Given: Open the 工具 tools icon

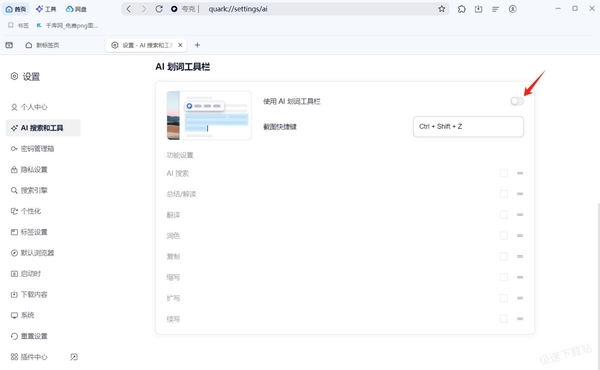Looking at the screenshot, I should (x=46, y=9).
